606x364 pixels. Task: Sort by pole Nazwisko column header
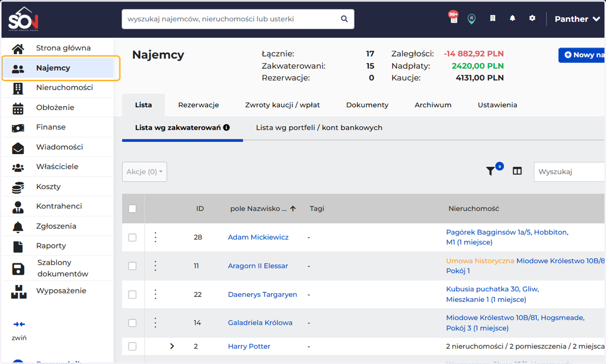(263, 209)
